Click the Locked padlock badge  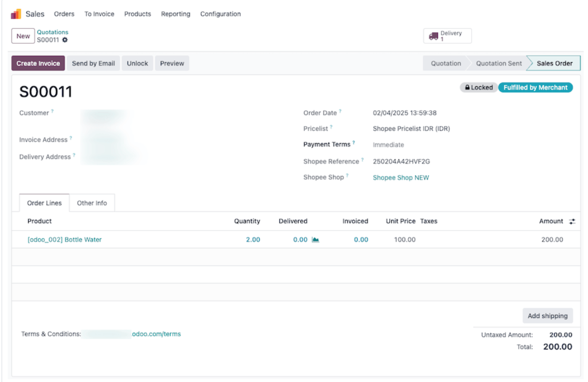pos(479,87)
